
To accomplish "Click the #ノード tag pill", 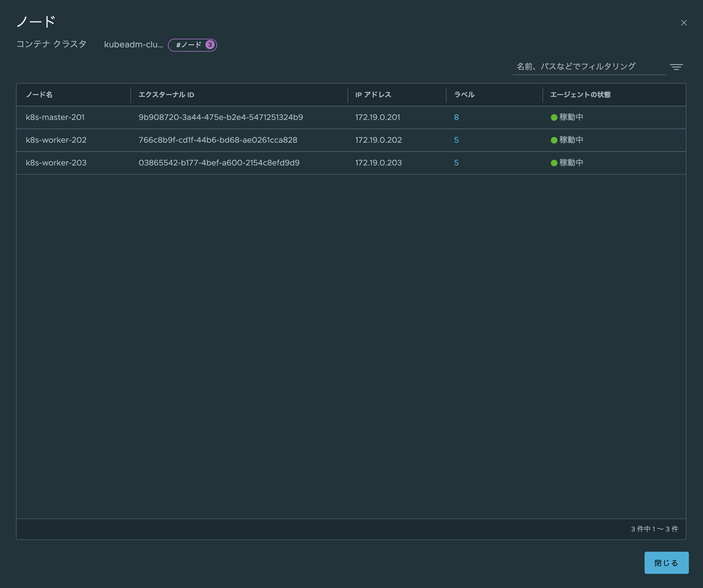I will click(189, 45).
